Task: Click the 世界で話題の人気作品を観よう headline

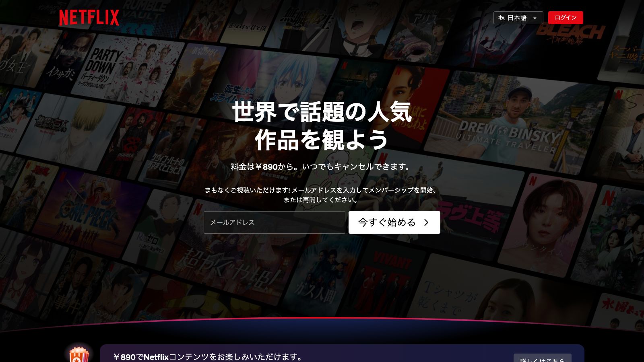Action: 322,126
